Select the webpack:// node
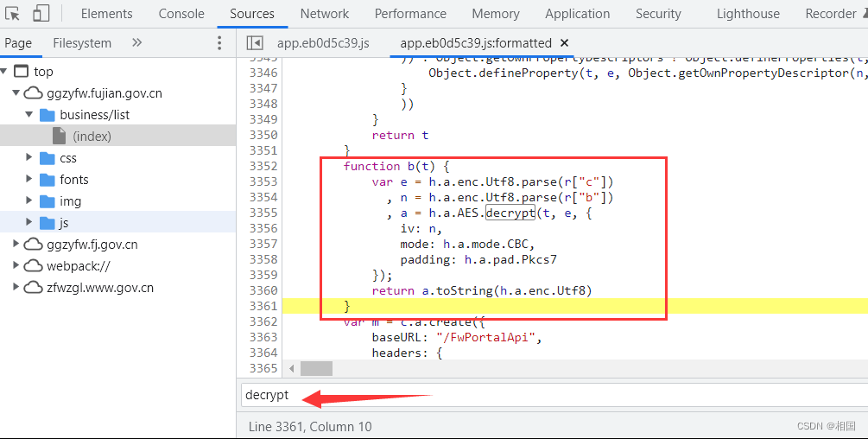The width and height of the screenshot is (868, 439). tap(78, 266)
